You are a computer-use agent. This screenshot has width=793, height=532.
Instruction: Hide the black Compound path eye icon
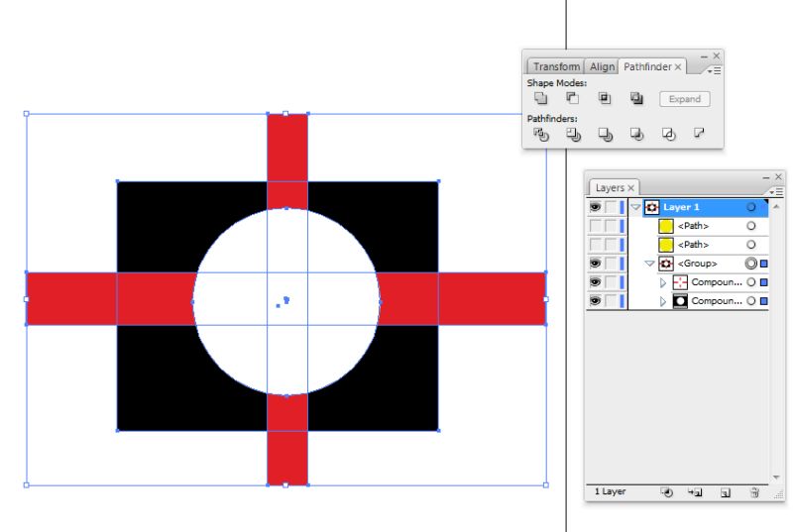click(596, 300)
